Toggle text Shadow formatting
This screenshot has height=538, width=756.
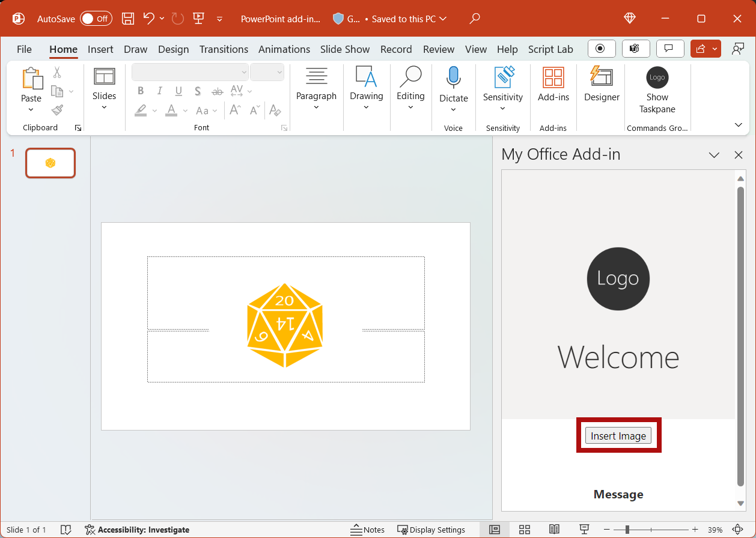point(198,91)
